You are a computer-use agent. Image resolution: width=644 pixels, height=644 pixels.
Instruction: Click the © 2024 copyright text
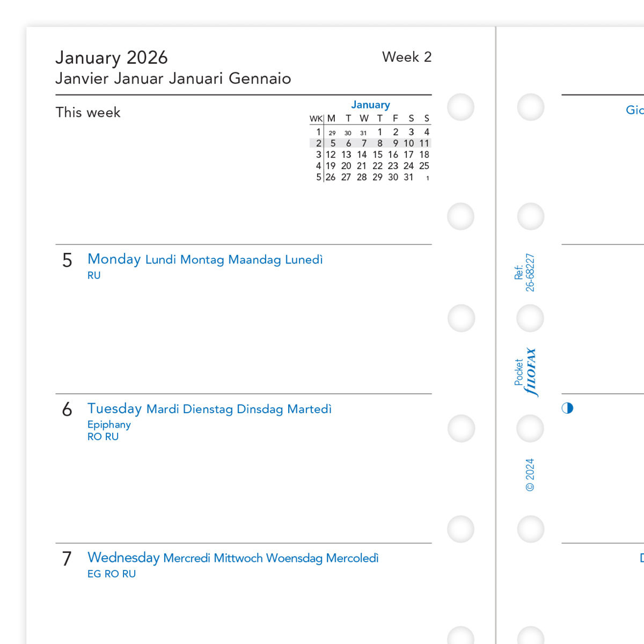tap(530, 475)
